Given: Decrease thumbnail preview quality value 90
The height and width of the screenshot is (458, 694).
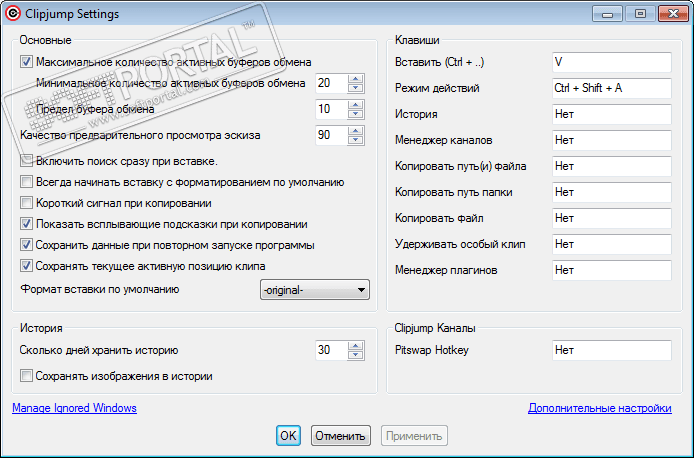Looking at the screenshot, I should [355, 139].
